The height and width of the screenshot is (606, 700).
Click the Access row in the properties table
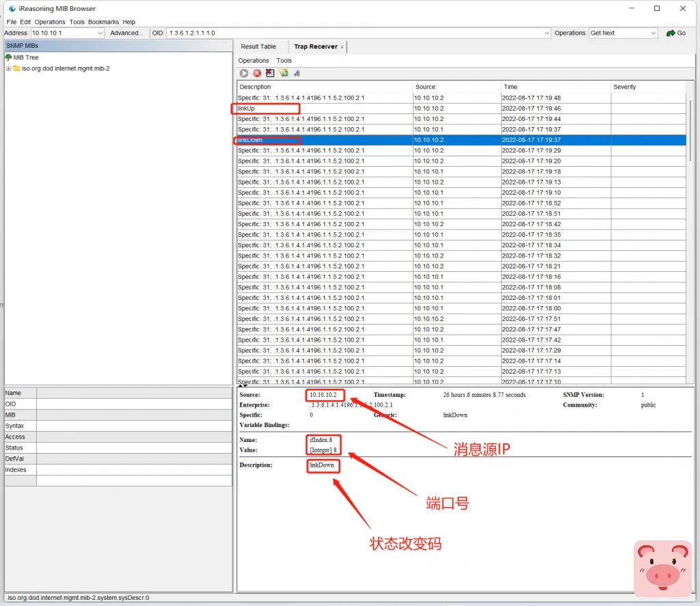coord(118,437)
